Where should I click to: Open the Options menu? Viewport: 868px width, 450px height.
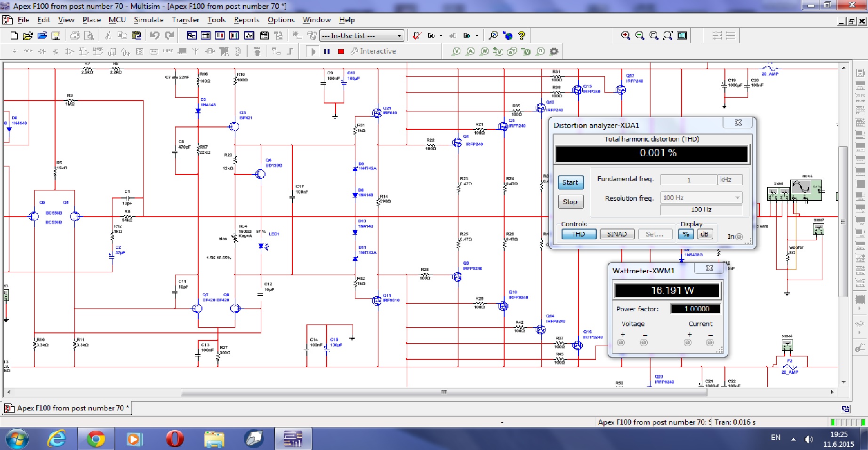(281, 20)
